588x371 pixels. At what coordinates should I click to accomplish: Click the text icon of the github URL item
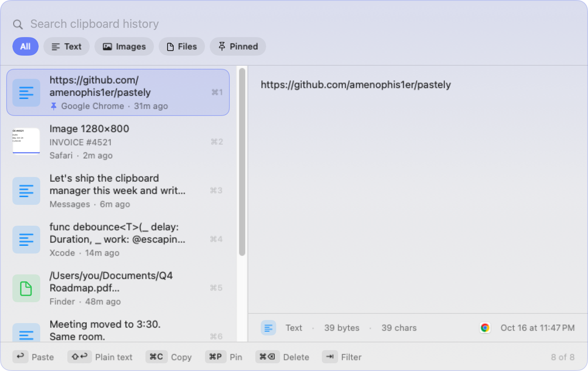pos(26,93)
